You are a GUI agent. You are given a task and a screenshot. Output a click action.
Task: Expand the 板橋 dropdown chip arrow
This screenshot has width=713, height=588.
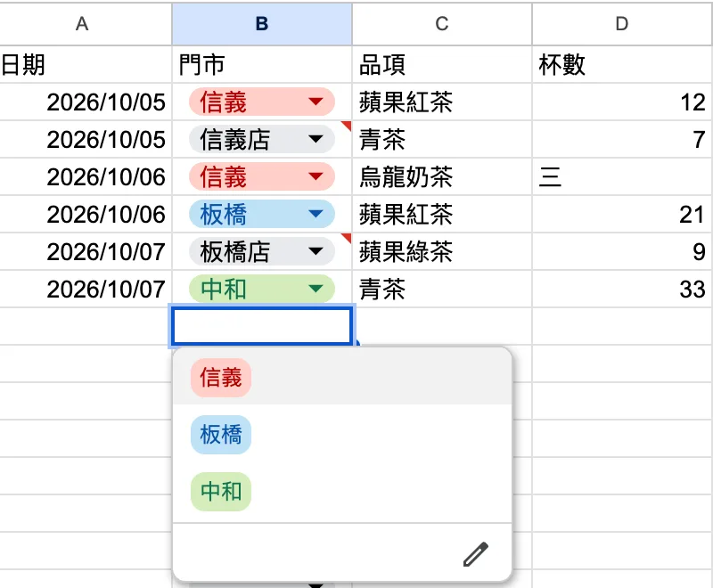316,214
